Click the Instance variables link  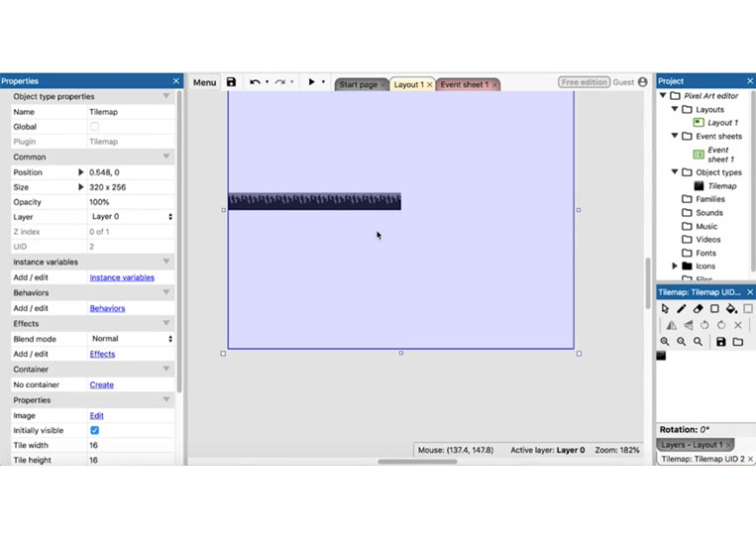[122, 277]
